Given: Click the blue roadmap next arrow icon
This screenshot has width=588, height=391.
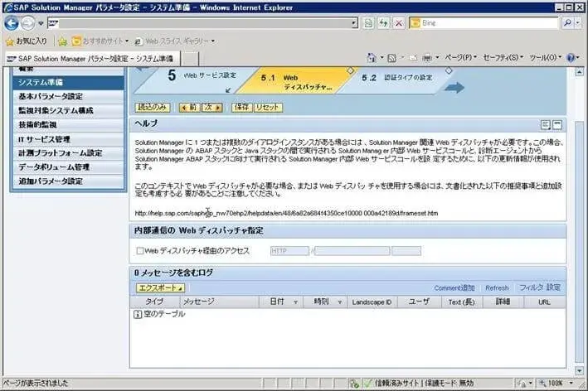Looking at the screenshot, I should click(454, 88).
